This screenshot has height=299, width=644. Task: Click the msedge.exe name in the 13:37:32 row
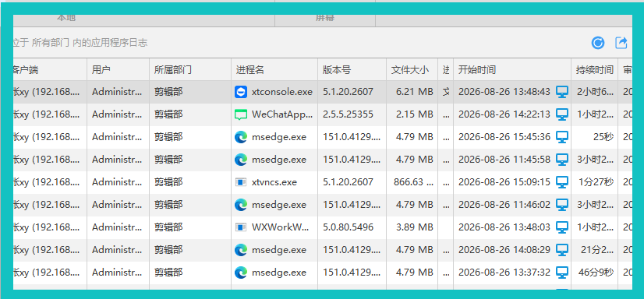tap(279, 273)
